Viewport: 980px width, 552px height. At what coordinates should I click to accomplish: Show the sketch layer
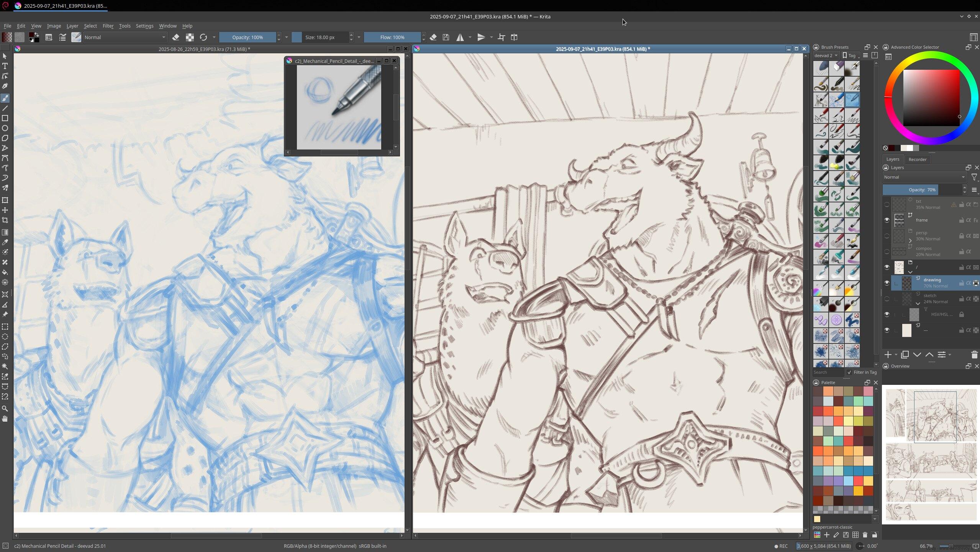[887, 299]
